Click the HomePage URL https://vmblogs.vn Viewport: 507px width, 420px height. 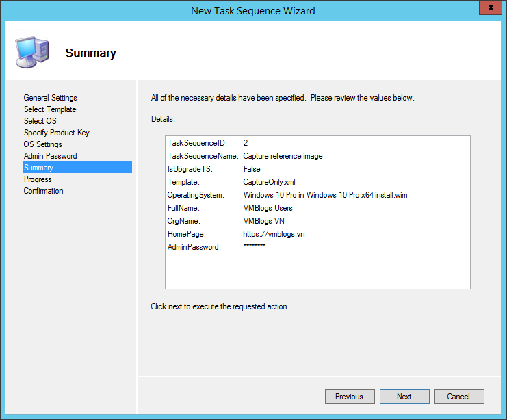coord(274,234)
